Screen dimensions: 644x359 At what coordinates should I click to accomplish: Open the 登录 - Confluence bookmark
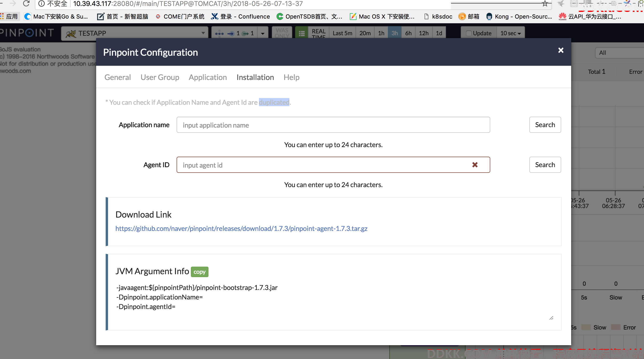tap(240, 16)
